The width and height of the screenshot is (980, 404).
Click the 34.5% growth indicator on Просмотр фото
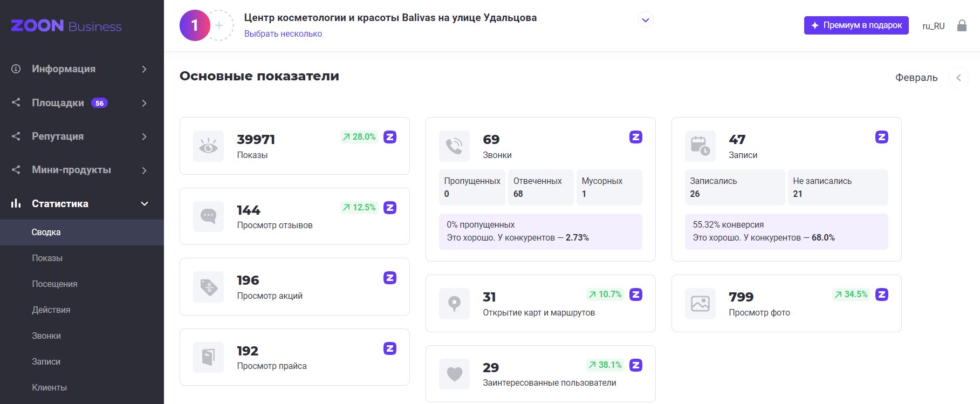[x=851, y=295]
